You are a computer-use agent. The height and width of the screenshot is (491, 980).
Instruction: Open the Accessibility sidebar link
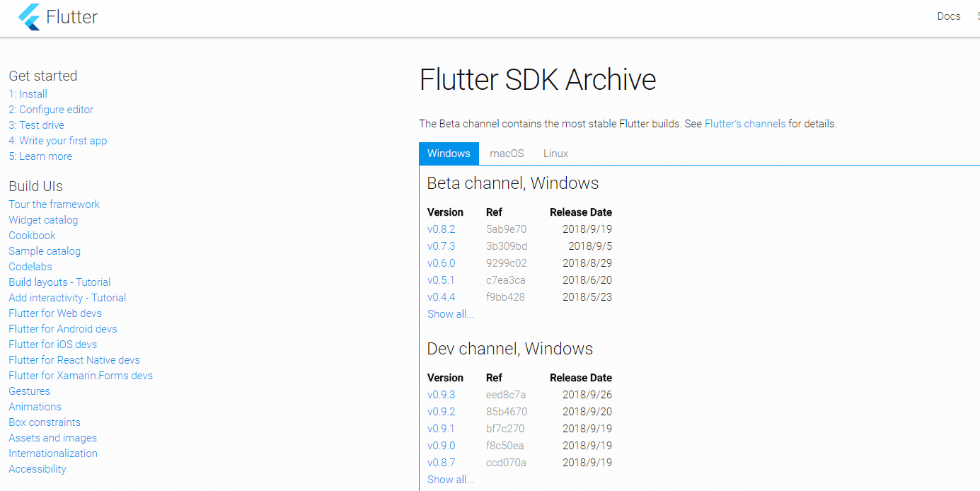pyautogui.click(x=37, y=468)
